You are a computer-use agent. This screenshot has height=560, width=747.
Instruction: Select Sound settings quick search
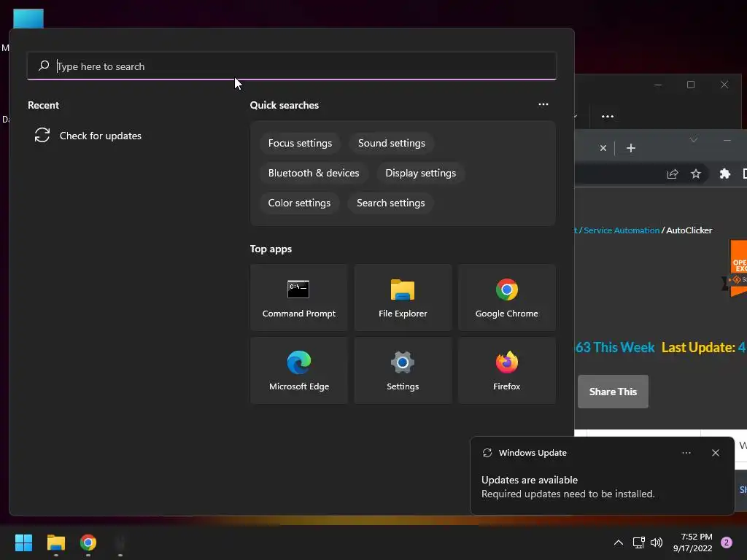(x=391, y=144)
